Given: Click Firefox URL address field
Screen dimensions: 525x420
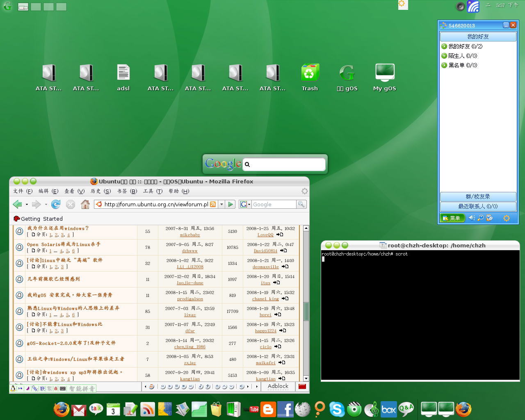Looking at the screenshot, I should (x=156, y=204).
